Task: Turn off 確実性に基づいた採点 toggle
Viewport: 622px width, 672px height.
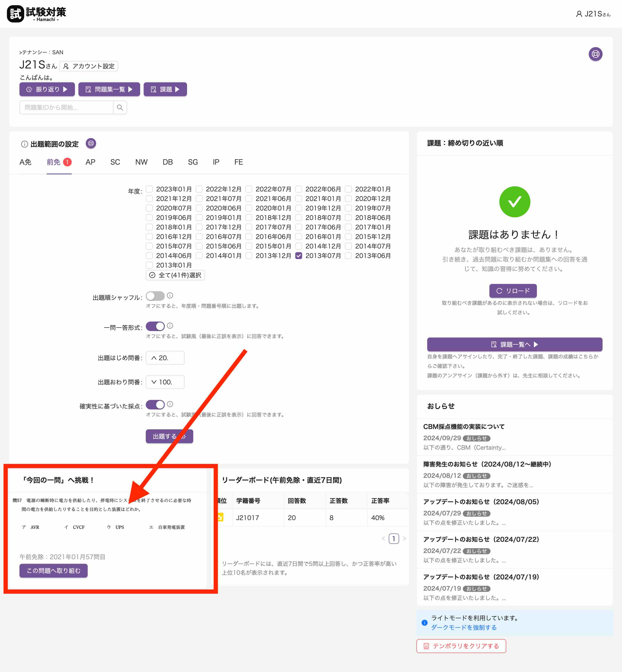Action: [155, 404]
